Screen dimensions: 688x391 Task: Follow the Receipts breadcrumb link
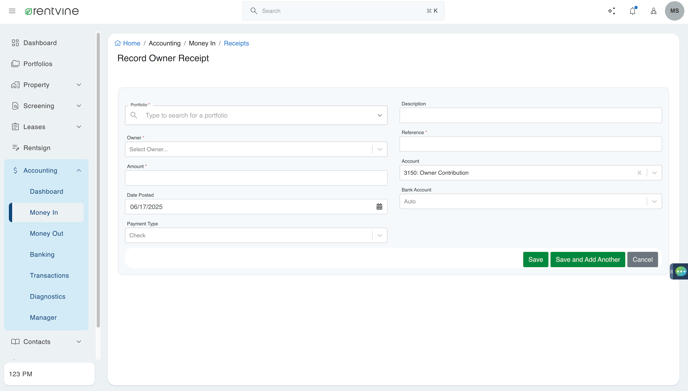point(236,43)
